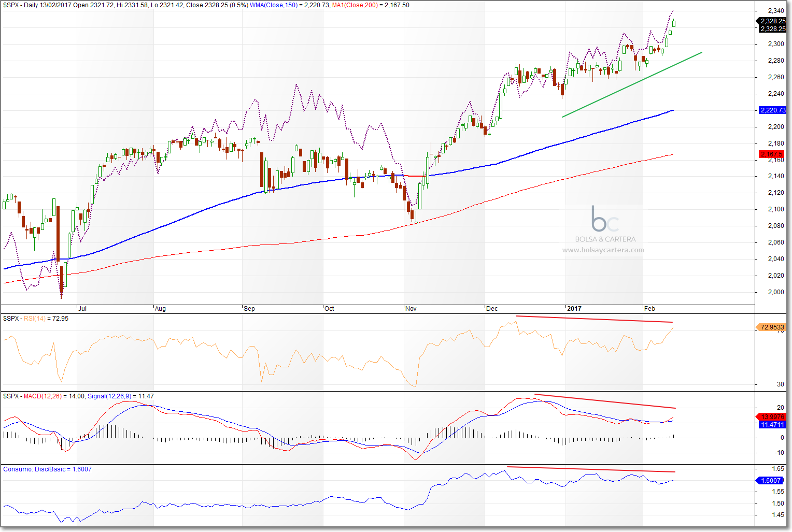
Task: Select the red divergence line above the RSI
Action: [x=594, y=319]
